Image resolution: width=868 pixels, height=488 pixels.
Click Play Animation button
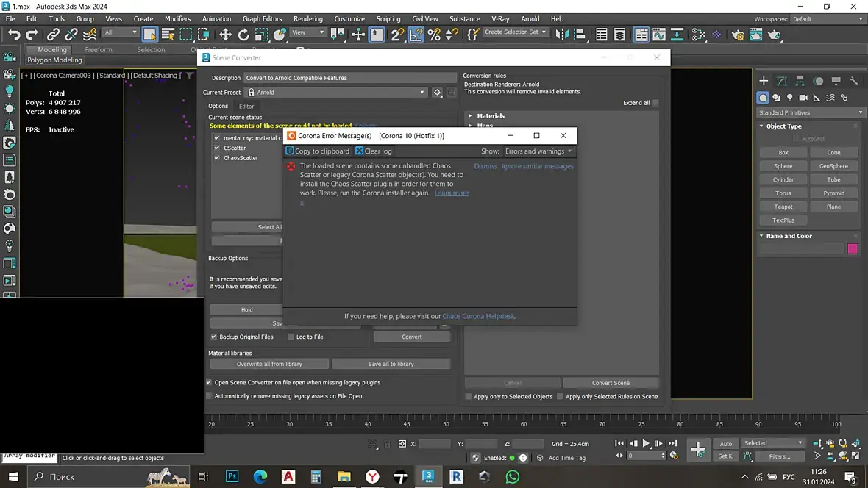(645, 443)
